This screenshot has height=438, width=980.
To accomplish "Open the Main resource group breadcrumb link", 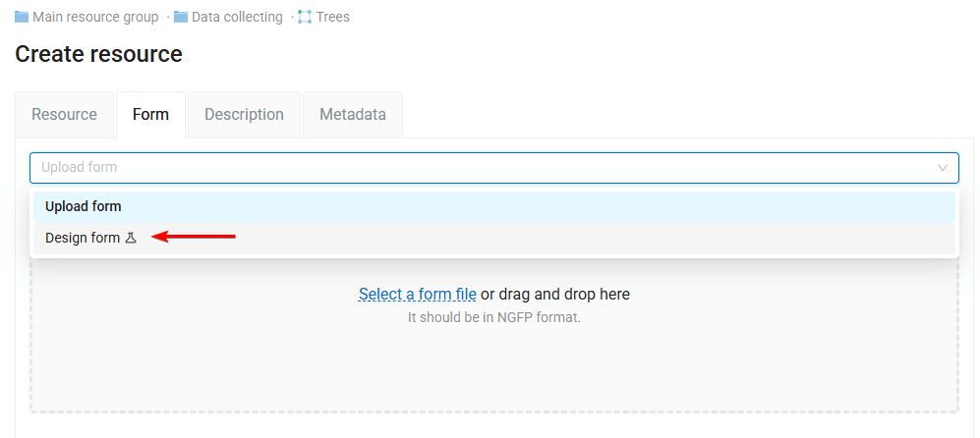I will click(95, 17).
